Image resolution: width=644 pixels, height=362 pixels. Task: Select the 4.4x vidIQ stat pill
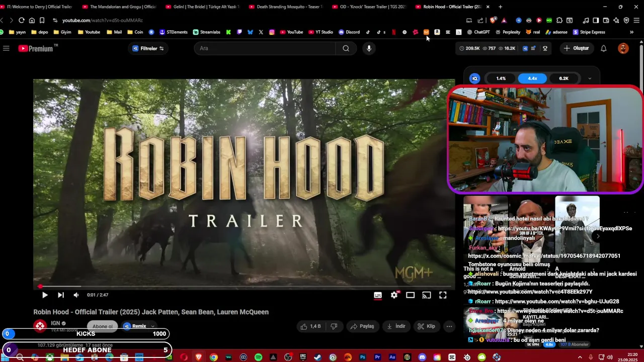[532, 78]
